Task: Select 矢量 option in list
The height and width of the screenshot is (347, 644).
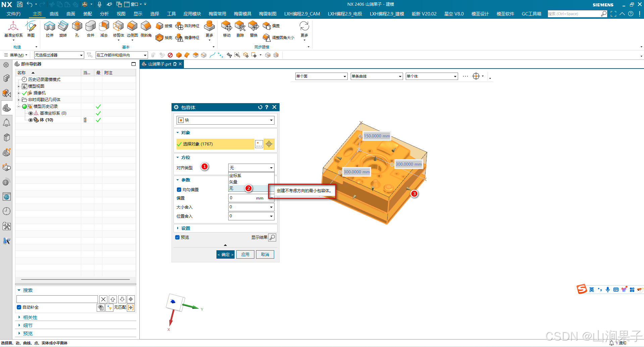Action: click(x=251, y=182)
